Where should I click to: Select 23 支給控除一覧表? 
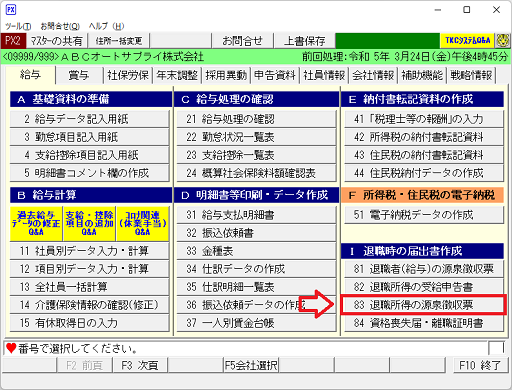(x=256, y=155)
